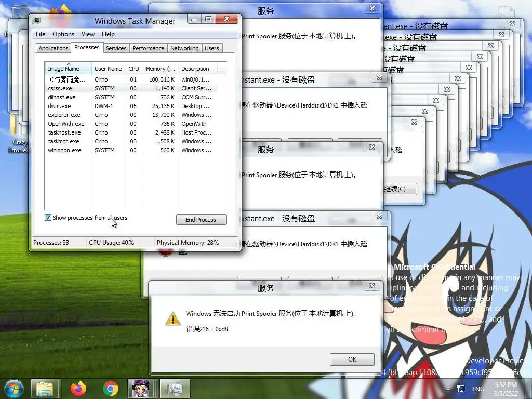Click the 错误216：0xd8 error text

(207, 329)
